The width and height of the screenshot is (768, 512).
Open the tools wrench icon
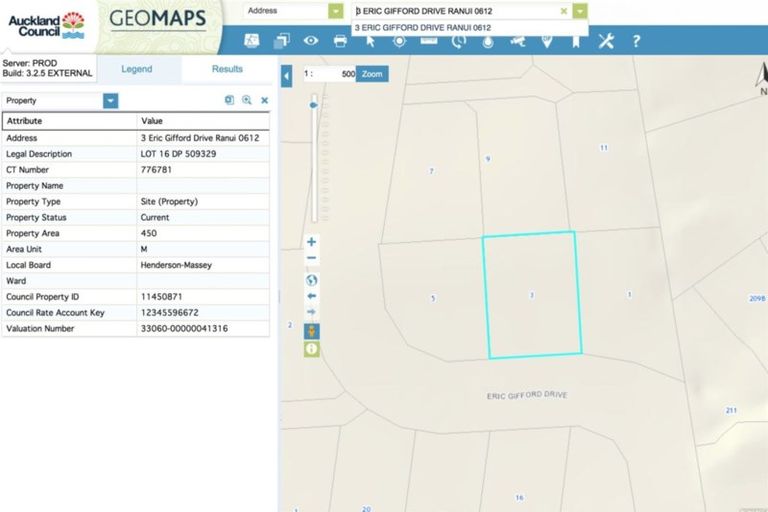pos(606,41)
